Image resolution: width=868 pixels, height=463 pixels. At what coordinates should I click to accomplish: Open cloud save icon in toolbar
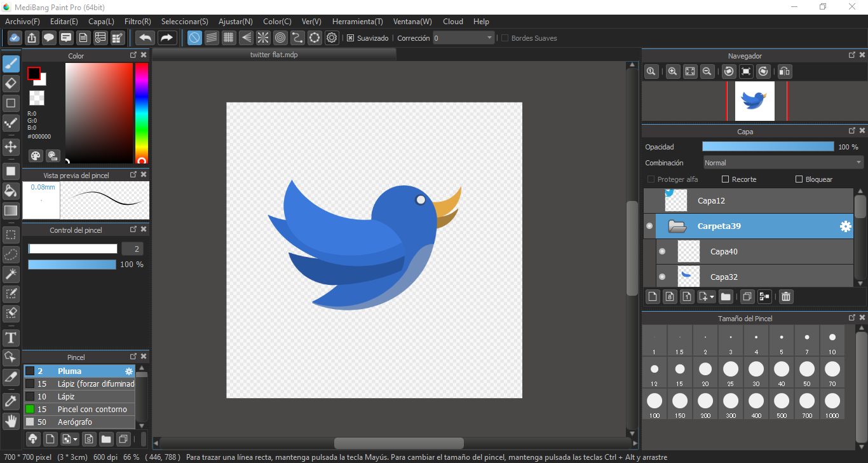point(14,38)
